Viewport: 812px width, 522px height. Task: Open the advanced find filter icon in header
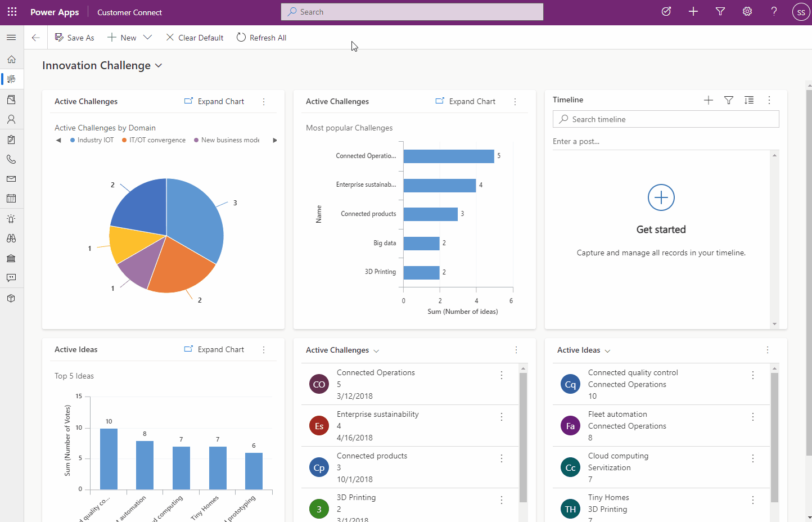720,12
